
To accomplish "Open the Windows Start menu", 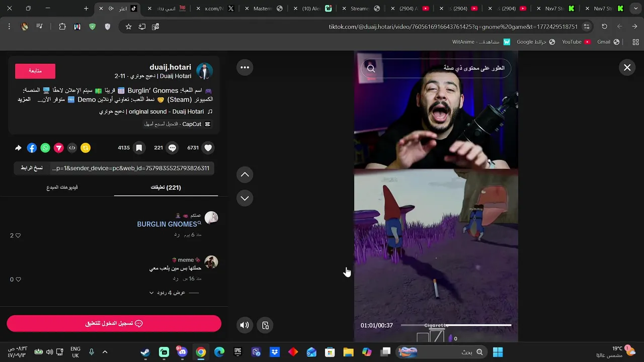I will click(x=498, y=352).
